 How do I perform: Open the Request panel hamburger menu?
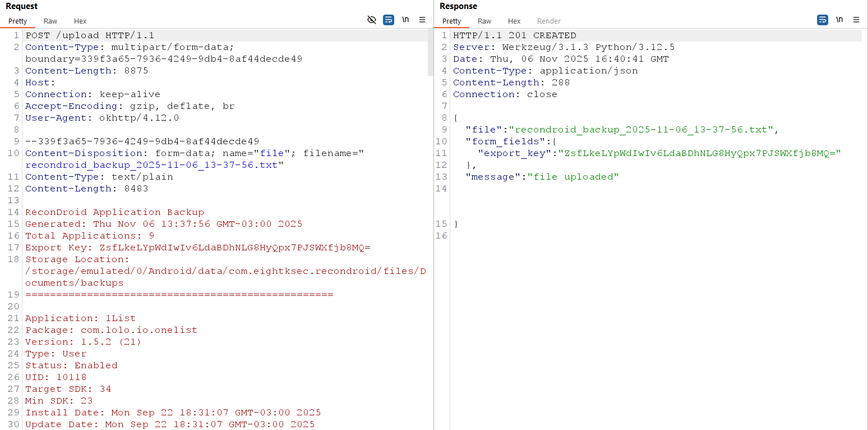tap(422, 20)
